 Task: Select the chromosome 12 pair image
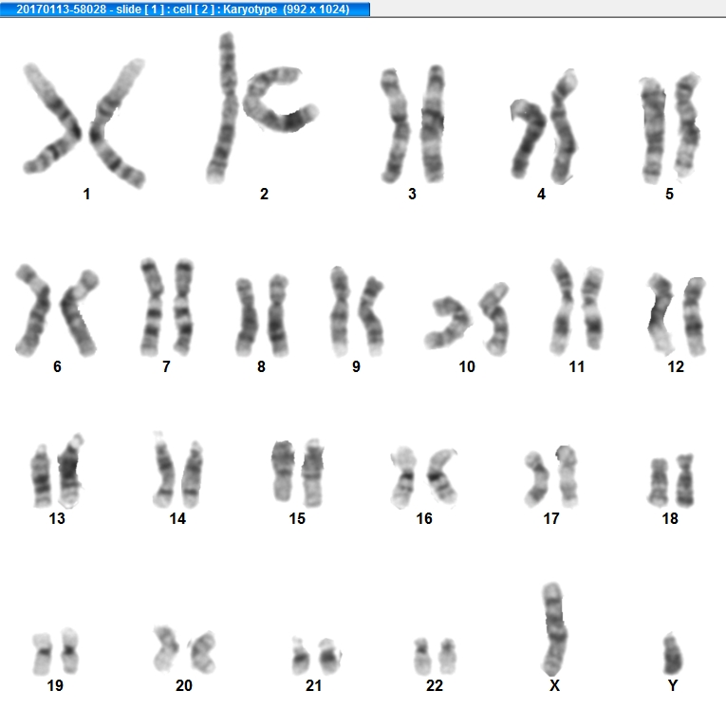(677, 315)
